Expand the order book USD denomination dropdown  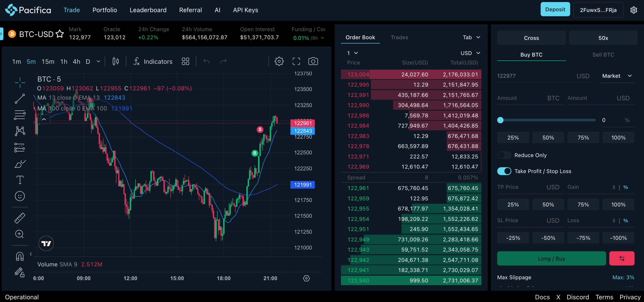470,53
